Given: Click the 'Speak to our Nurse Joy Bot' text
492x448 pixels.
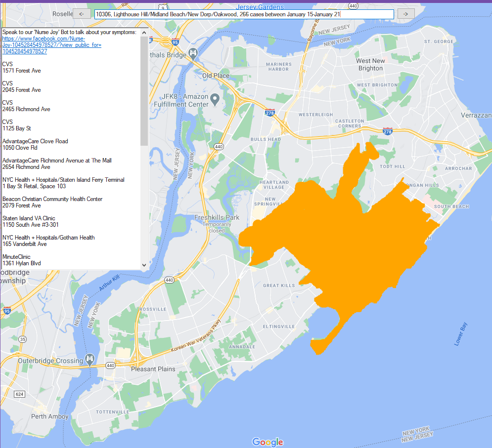Looking at the screenshot, I should coord(69,32).
